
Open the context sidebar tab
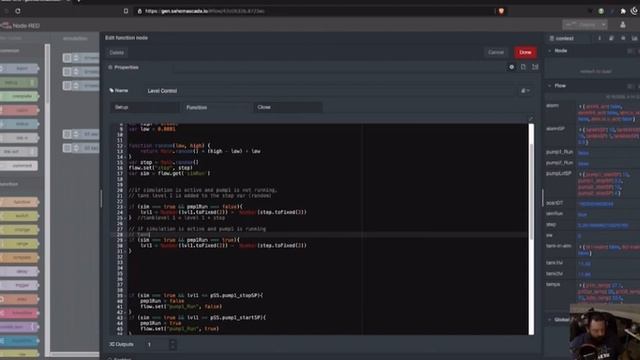pos(567,38)
